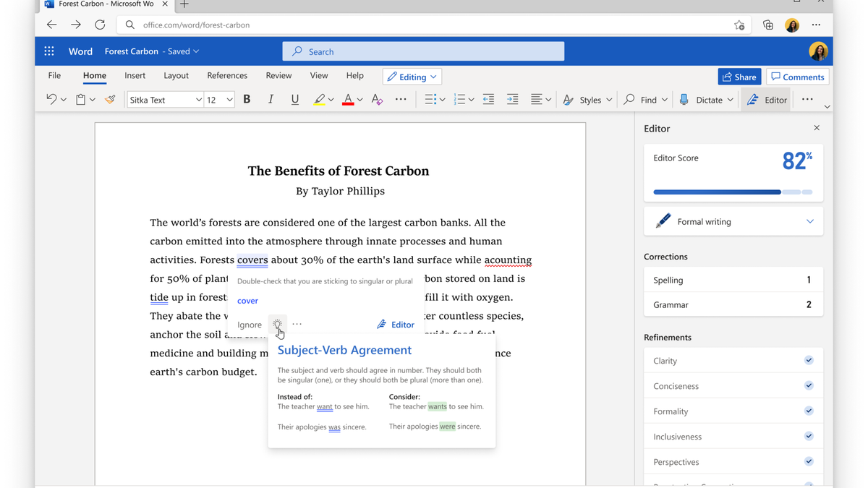Viewport: 868px width, 488px height.
Task: Share the document
Action: (739, 76)
